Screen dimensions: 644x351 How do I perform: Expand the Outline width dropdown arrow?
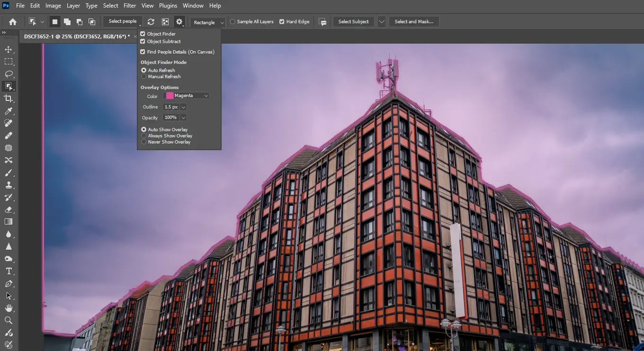pos(183,107)
